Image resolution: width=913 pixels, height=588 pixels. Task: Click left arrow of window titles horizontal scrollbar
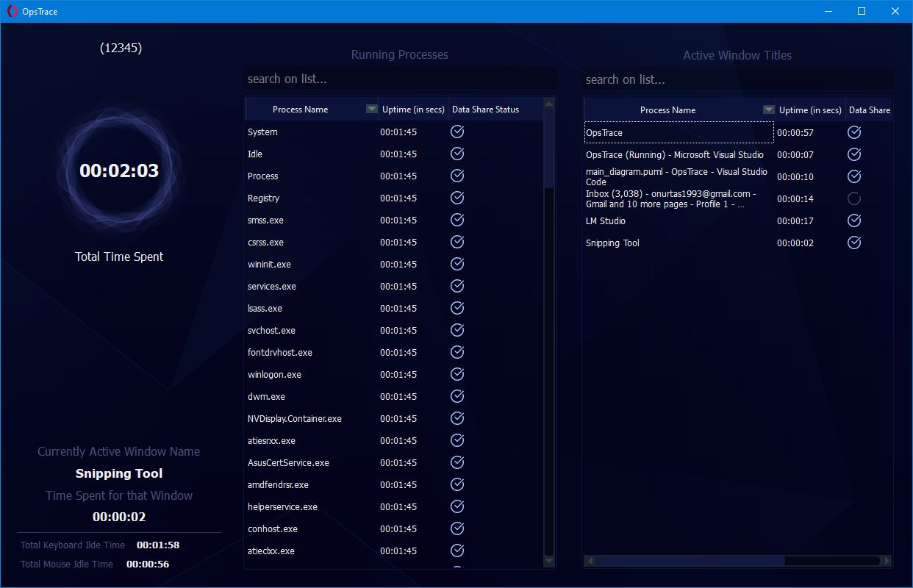pos(589,561)
